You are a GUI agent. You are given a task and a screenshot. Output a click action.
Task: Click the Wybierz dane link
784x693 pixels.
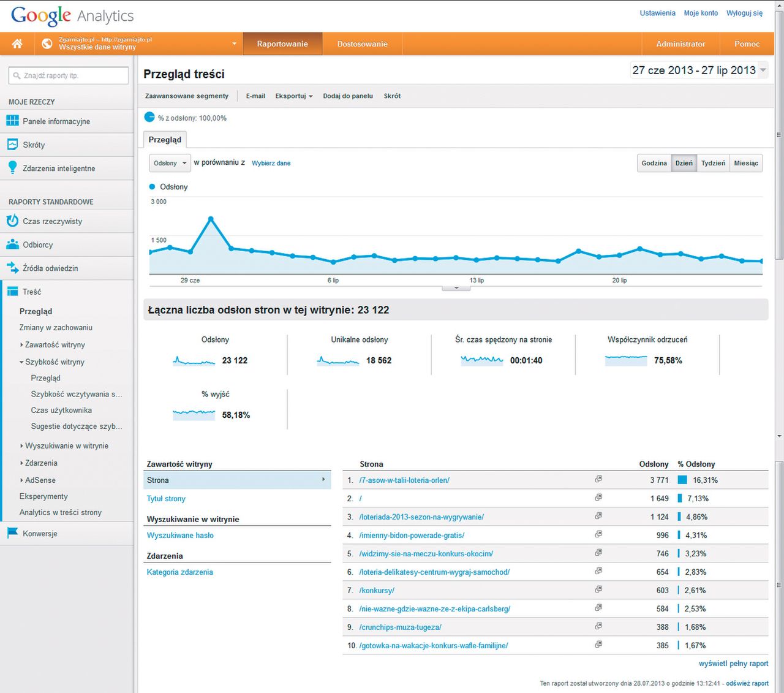click(271, 163)
